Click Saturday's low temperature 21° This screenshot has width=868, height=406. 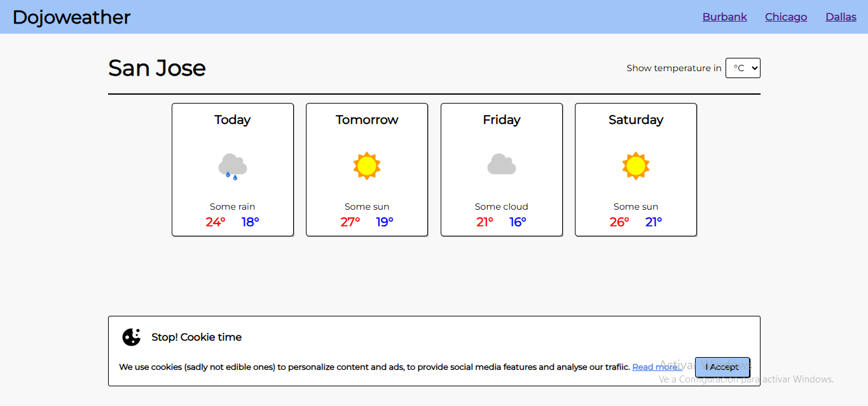(654, 222)
